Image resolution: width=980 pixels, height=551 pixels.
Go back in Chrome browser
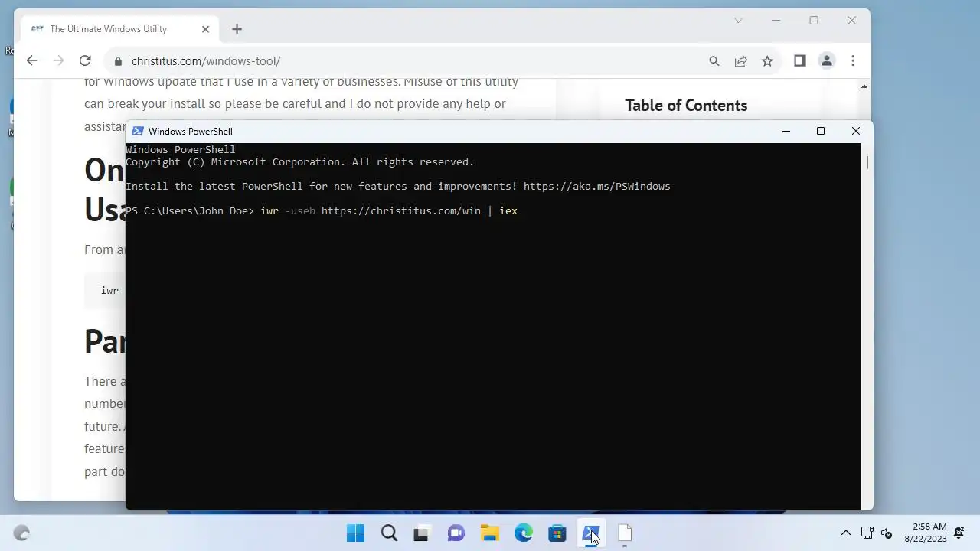pyautogui.click(x=31, y=60)
